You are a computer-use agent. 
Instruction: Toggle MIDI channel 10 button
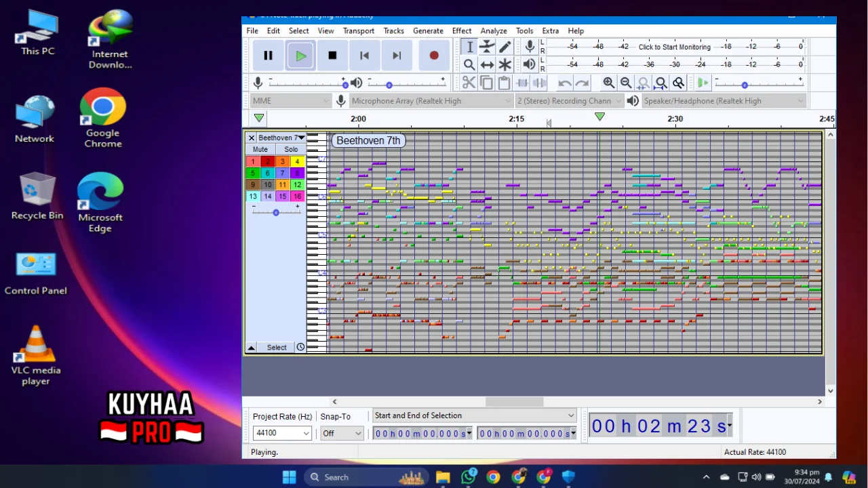click(x=268, y=184)
